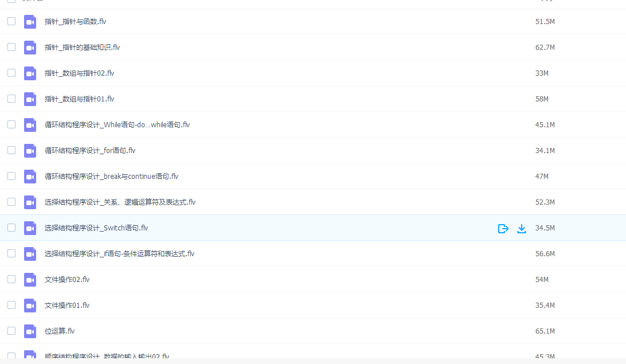
Task: Check the box for 文件操作01.flv
Action: coord(11,305)
